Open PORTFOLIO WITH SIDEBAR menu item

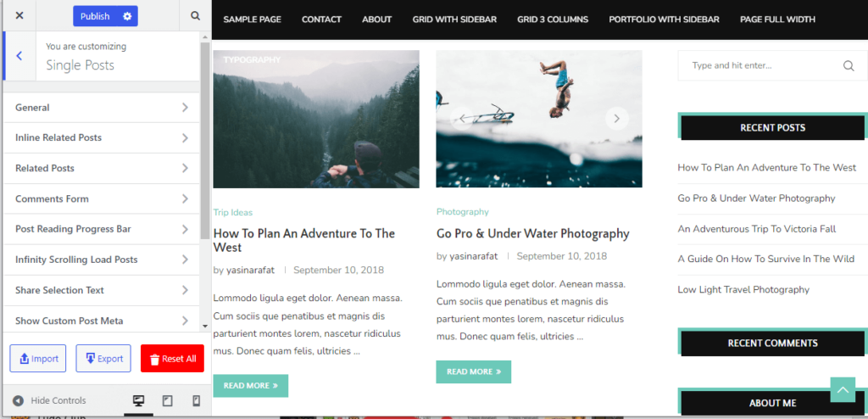(x=664, y=20)
